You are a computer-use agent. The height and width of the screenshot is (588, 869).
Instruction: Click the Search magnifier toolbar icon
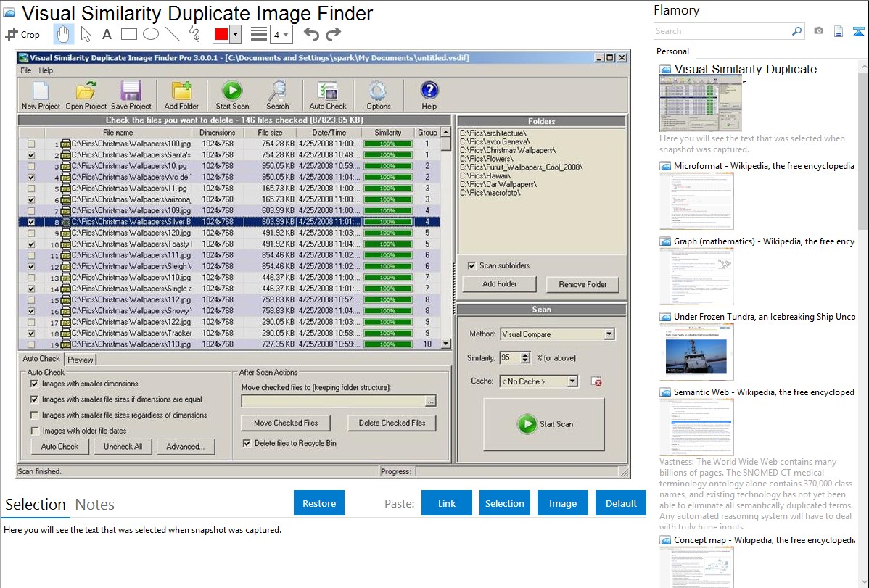pos(278,95)
